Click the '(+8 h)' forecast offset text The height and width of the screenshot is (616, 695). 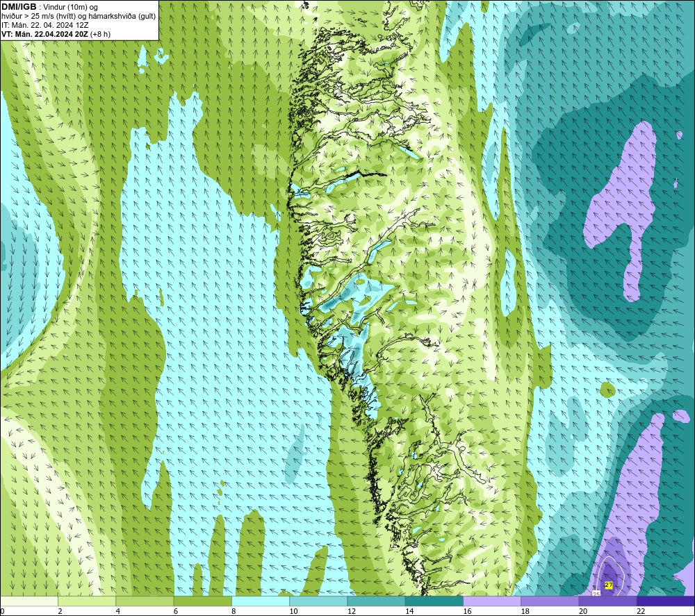coord(100,34)
